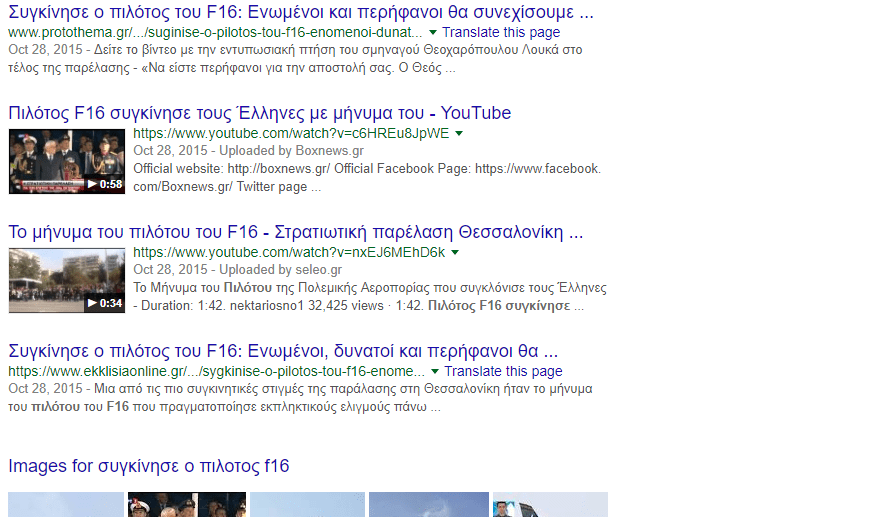Open dropdown arrow next to watch?v=c6HREu8JpWE URL
The image size is (870, 517).
(x=459, y=133)
